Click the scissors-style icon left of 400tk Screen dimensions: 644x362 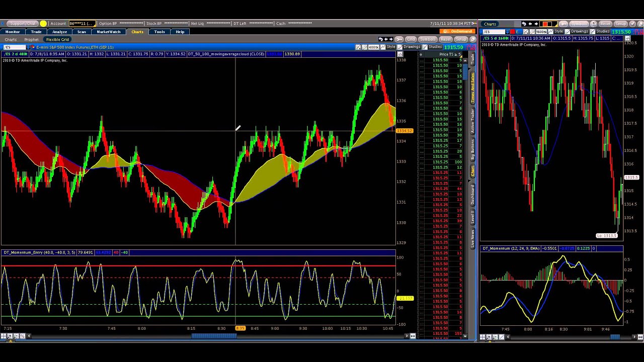coord(358,47)
